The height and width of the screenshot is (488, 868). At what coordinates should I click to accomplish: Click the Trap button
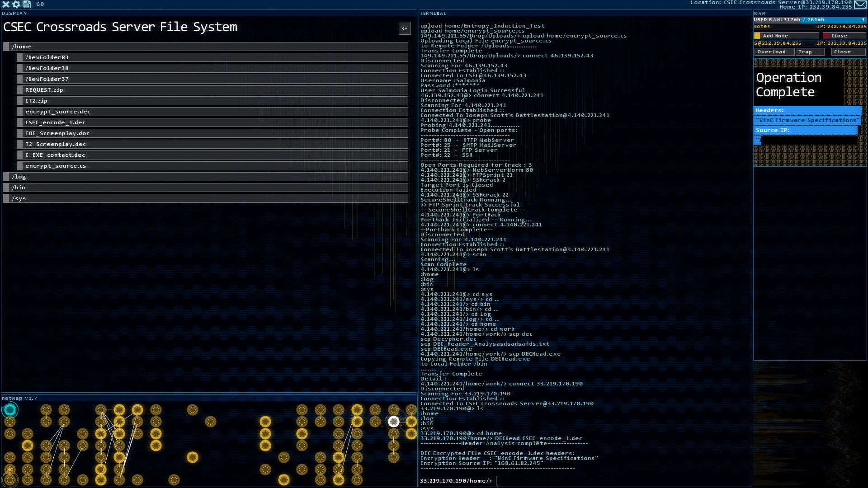tap(809, 52)
